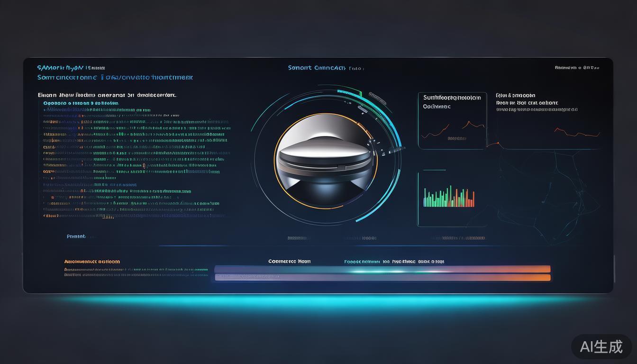The height and width of the screenshot is (364, 637).
Task: Click the 'AI生成' watermark badge
Action: coord(601,346)
